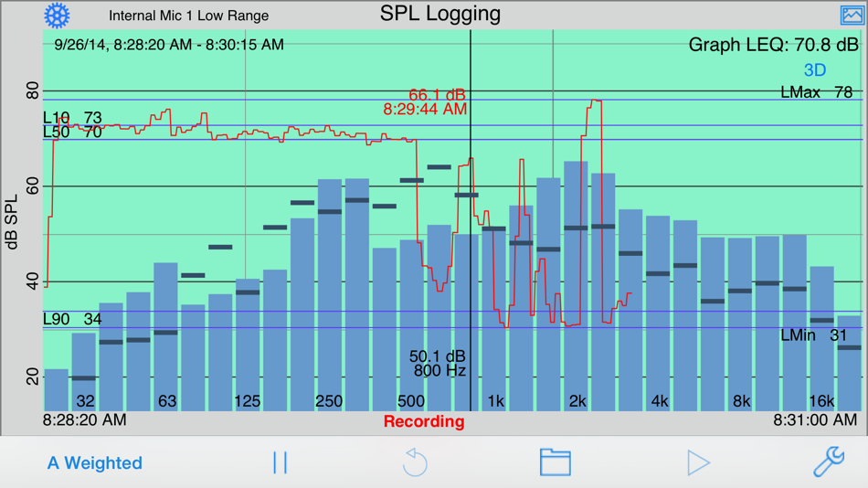868x488 pixels.
Task: Reset the log with the circular arrow icon
Action: click(415, 462)
